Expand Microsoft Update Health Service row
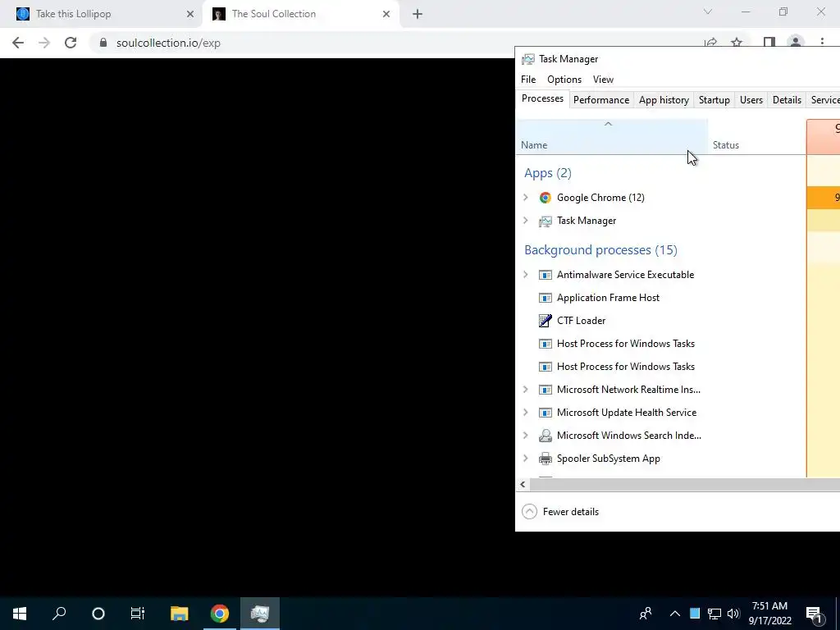 pyautogui.click(x=526, y=413)
